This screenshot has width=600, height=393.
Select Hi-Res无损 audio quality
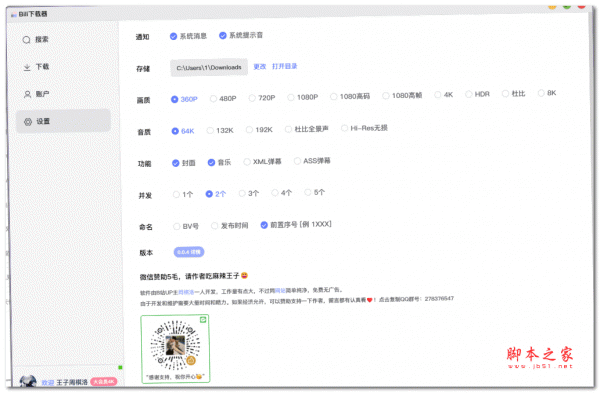pos(364,128)
